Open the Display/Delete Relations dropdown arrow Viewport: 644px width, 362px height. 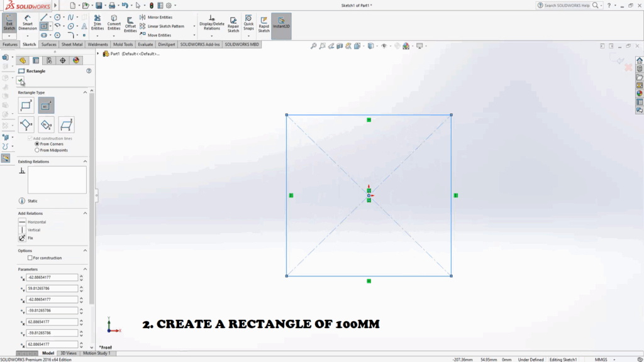point(211,35)
